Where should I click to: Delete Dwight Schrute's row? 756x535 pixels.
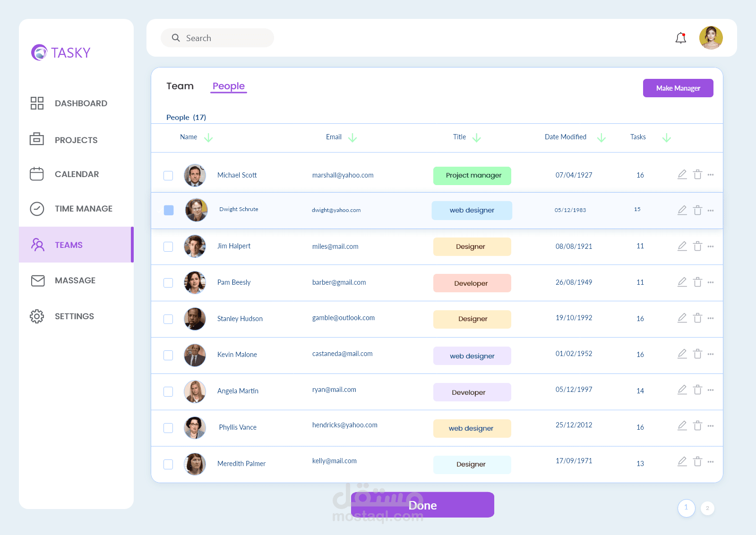click(x=697, y=210)
